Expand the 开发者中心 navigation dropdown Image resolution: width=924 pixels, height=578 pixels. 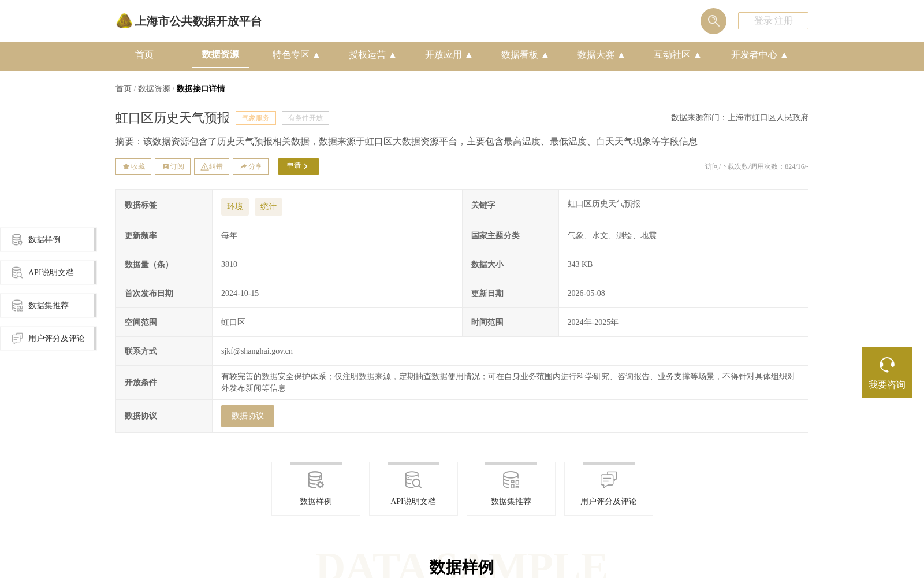click(759, 55)
